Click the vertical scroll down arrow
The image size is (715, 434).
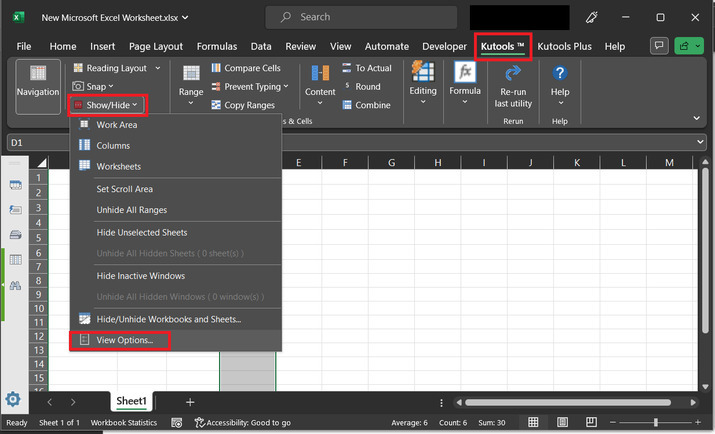tap(705, 387)
